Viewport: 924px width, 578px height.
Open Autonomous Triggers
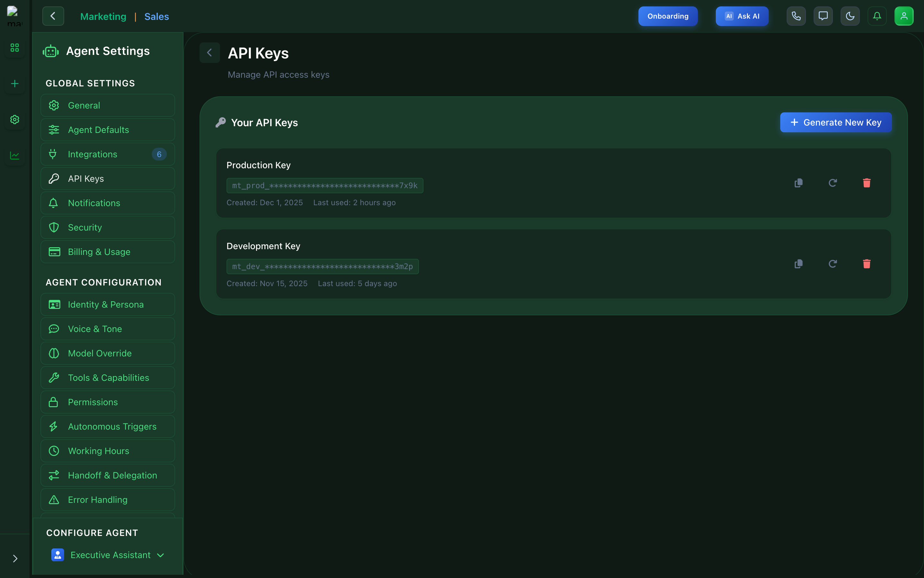coord(108,427)
